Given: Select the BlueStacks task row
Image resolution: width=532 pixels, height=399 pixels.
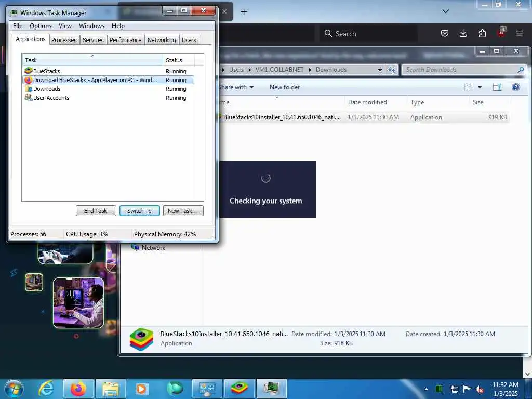Looking at the screenshot, I should coord(108,71).
